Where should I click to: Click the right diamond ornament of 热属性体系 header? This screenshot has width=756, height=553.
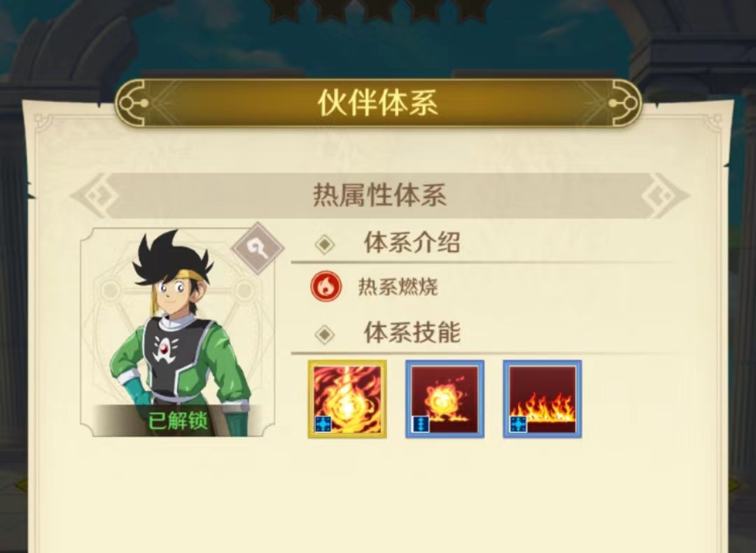[664, 196]
